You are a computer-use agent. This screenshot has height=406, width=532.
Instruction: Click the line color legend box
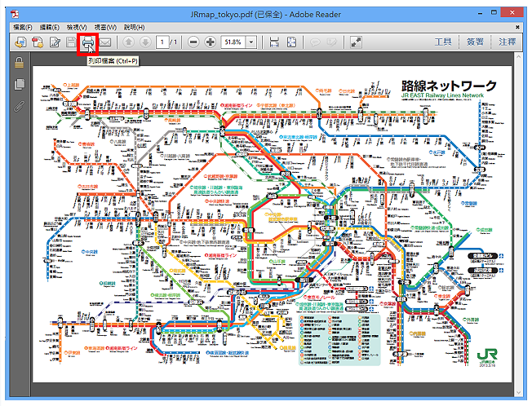[x=339, y=340]
